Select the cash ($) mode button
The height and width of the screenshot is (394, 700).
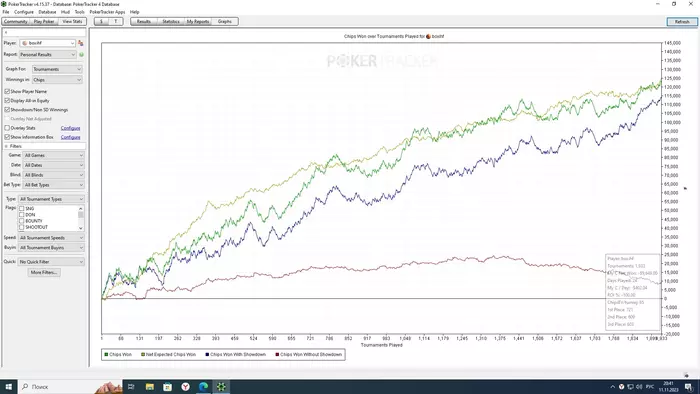(101, 21)
